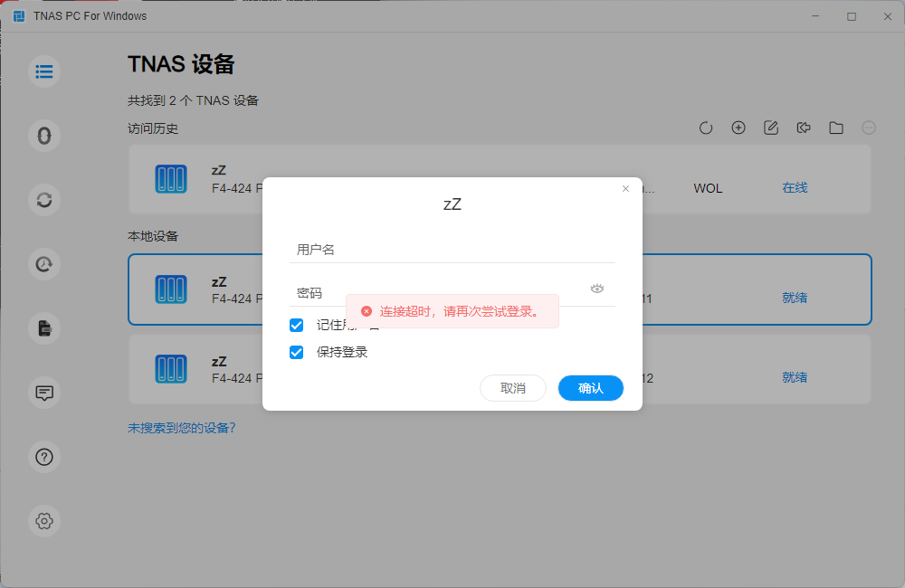
Task: Open the 未搜索到您的设备? link
Action: (x=182, y=428)
